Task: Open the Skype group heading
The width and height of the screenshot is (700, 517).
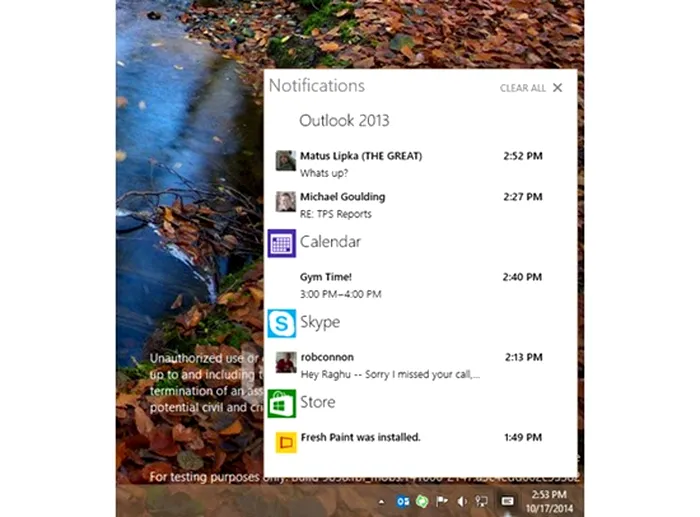Action: click(x=320, y=322)
